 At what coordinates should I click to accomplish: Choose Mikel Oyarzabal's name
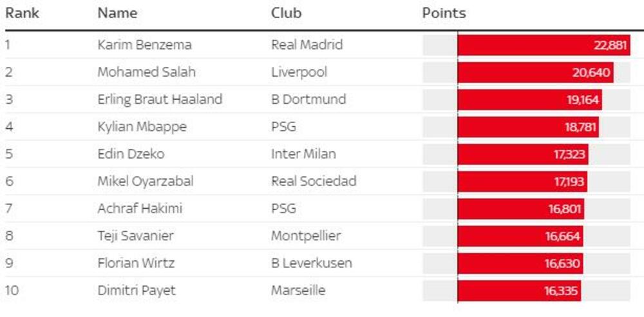[x=145, y=182]
